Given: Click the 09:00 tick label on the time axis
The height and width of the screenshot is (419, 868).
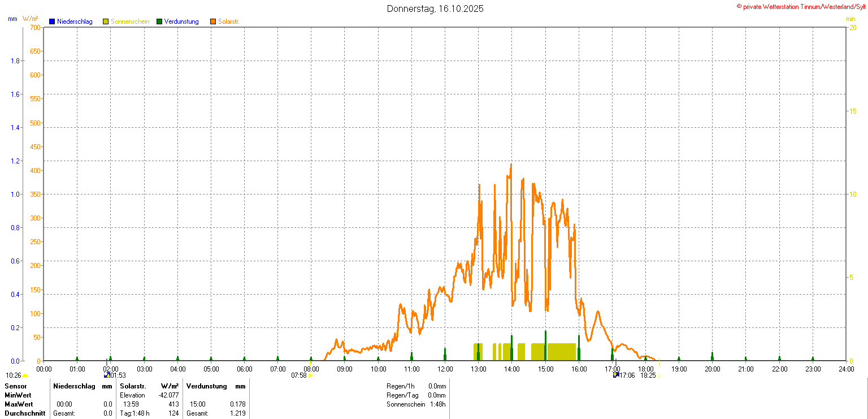Looking at the screenshot, I should coord(345,369).
